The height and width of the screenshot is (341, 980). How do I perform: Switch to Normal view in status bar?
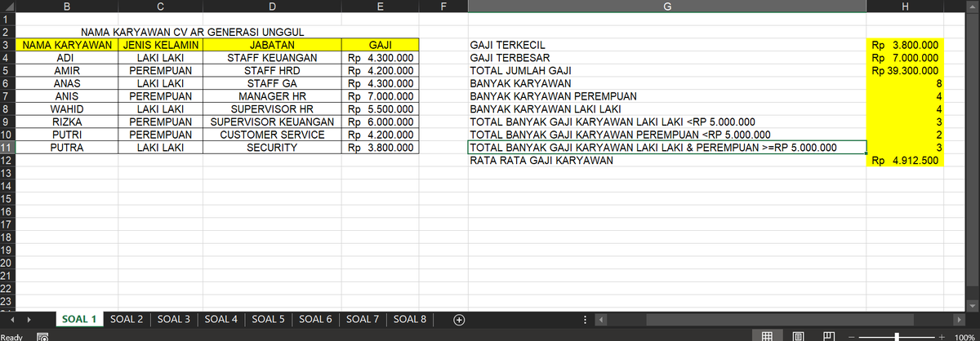click(x=767, y=336)
